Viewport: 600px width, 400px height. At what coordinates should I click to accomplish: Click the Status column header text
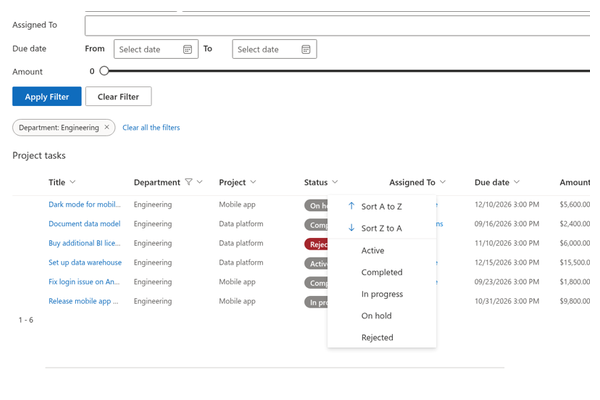pos(316,182)
